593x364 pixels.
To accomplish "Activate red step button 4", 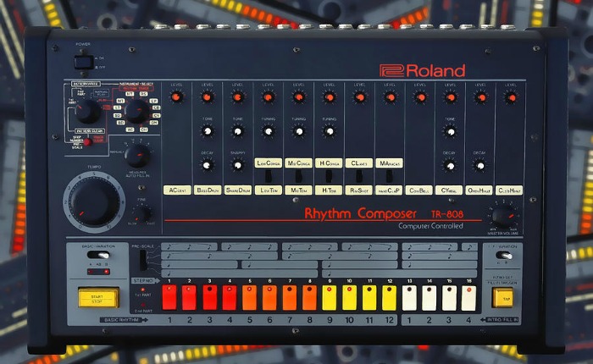I will [x=230, y=297].
